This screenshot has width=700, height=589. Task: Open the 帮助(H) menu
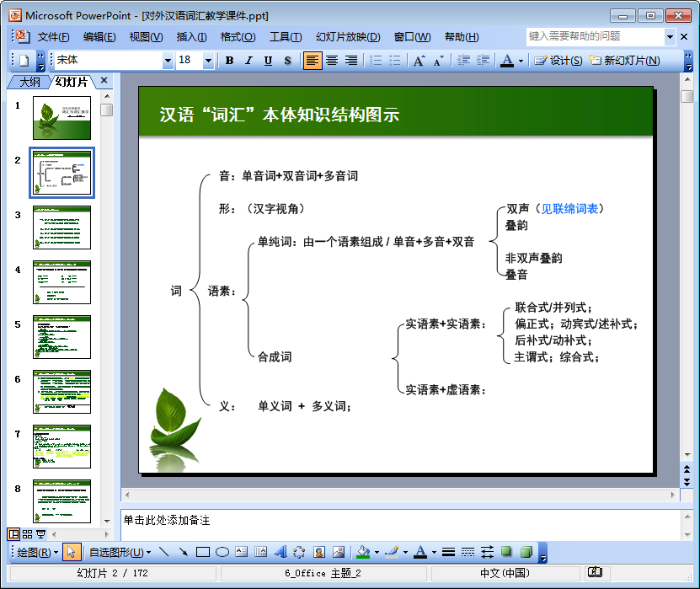(x=462, y=36)
